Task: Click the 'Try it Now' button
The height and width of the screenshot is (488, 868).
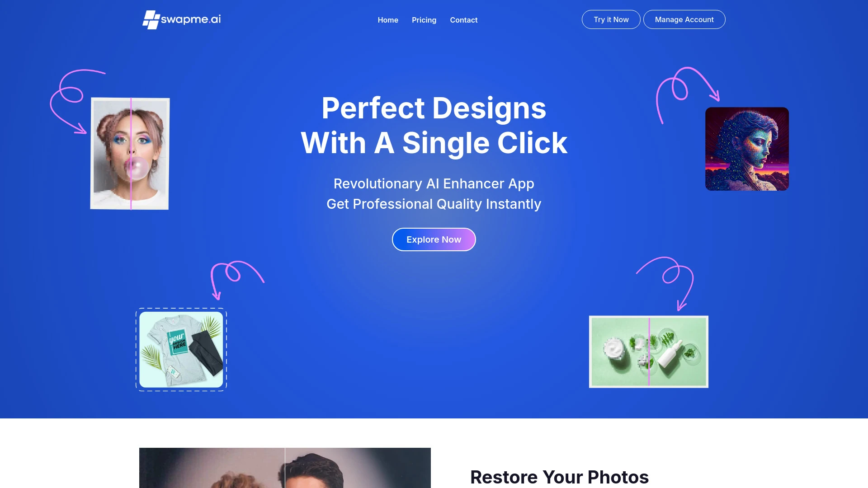Action: coord(611,19)
